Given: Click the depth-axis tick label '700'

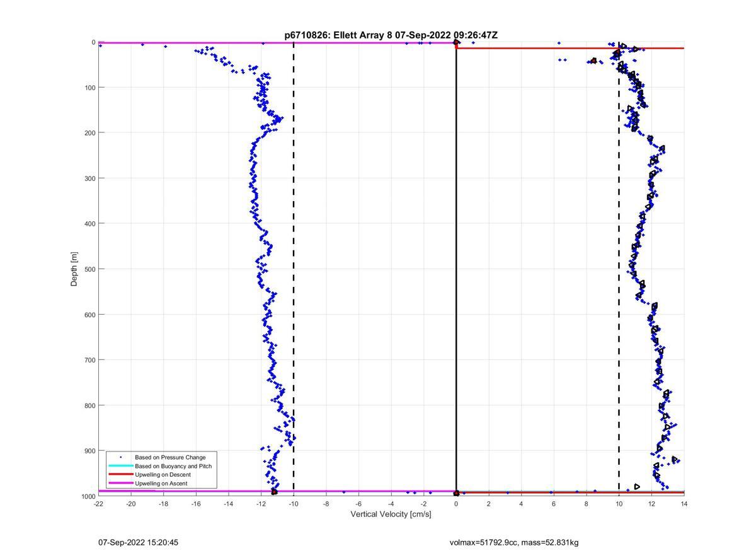Looking at the screenshot, I should coord(89,360).
